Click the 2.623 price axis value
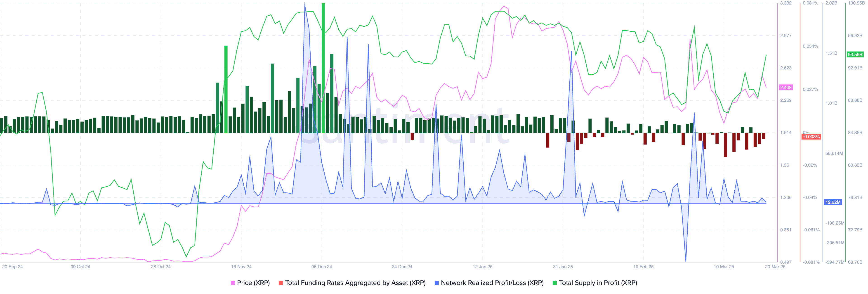The height and width of the screenshot is (294, 868). pos(786,68)
